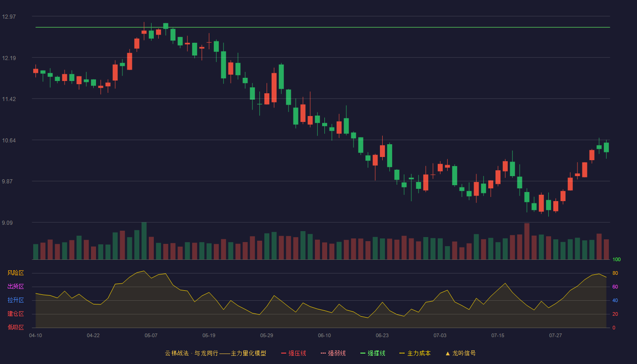Toggle the 强弱线 legend item

coord(333,353)
